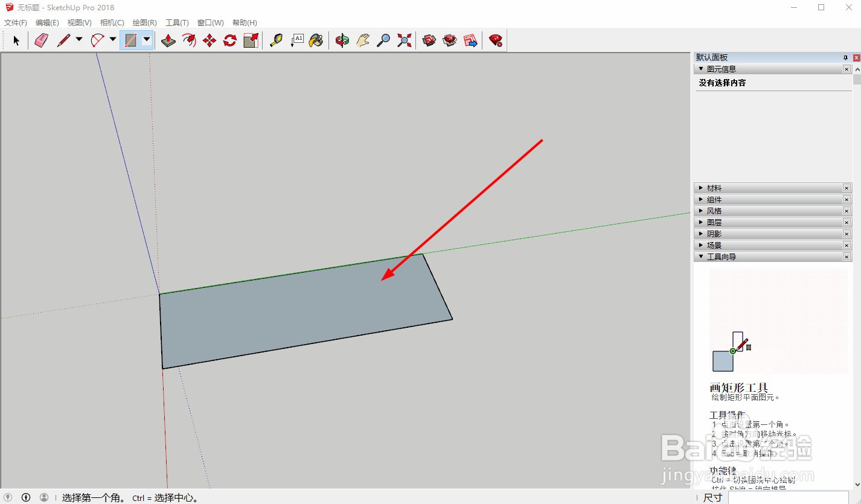Screen dimensions: 861x504
Task: Select the Orbit tool
Action: pos(342,40)
